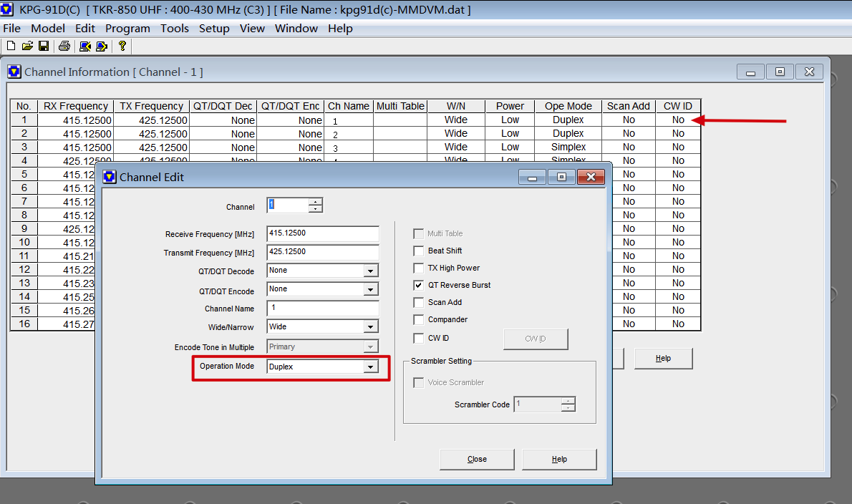The width and height of the screenshot is (852, 504).
Task: Click the Receive Frequency input field
Action: click(x=323, y=233)
